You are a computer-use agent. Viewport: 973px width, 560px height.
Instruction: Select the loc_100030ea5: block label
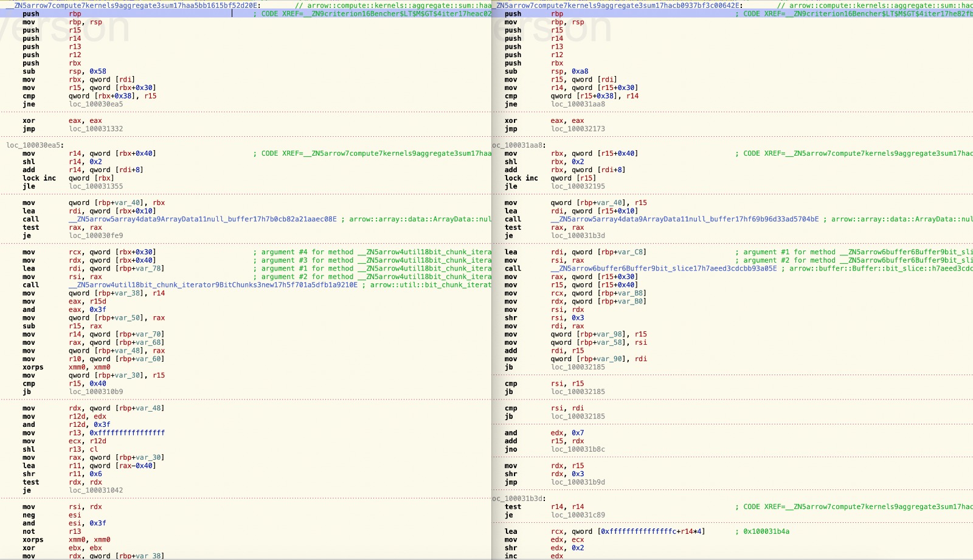35,145
